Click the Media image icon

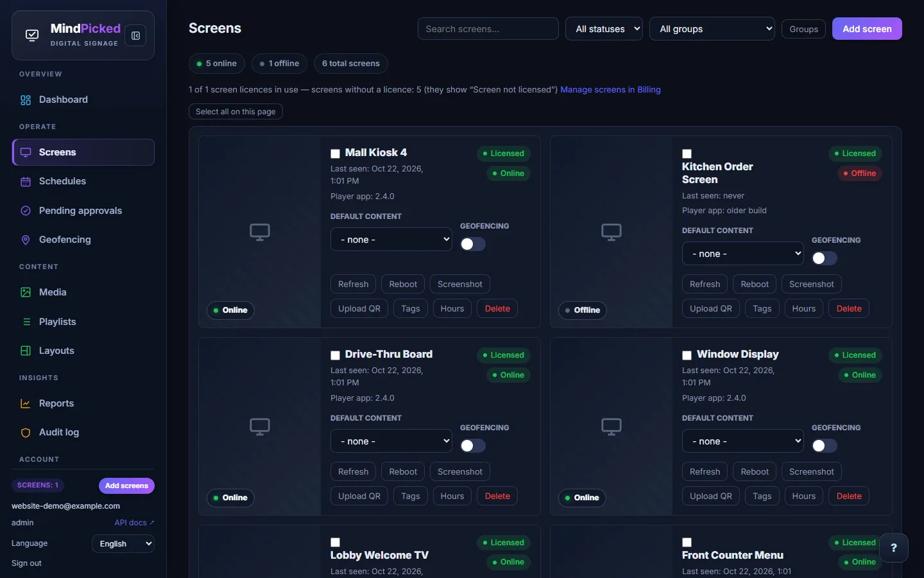26,292
